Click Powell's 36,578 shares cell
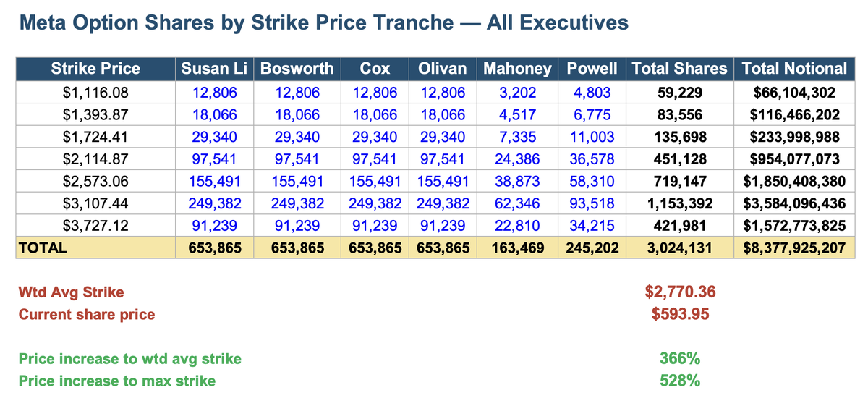This screenshot has height=406, width=868. click(x=592, y=159)
